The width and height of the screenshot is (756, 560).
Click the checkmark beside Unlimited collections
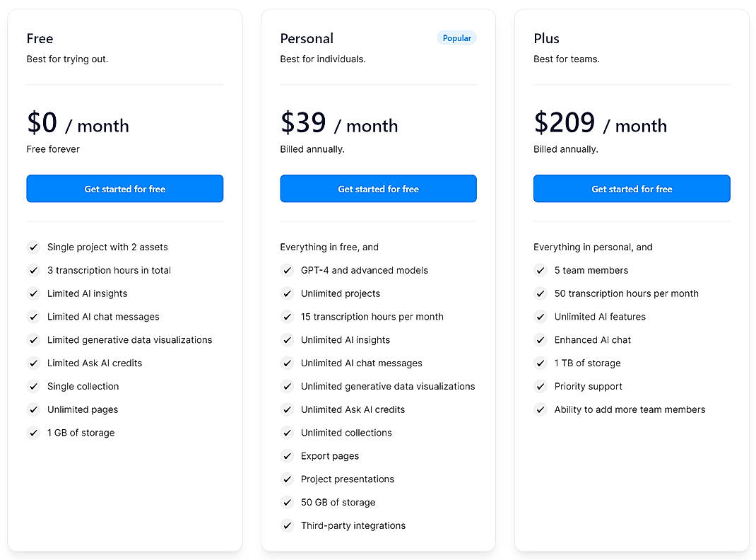288,433
